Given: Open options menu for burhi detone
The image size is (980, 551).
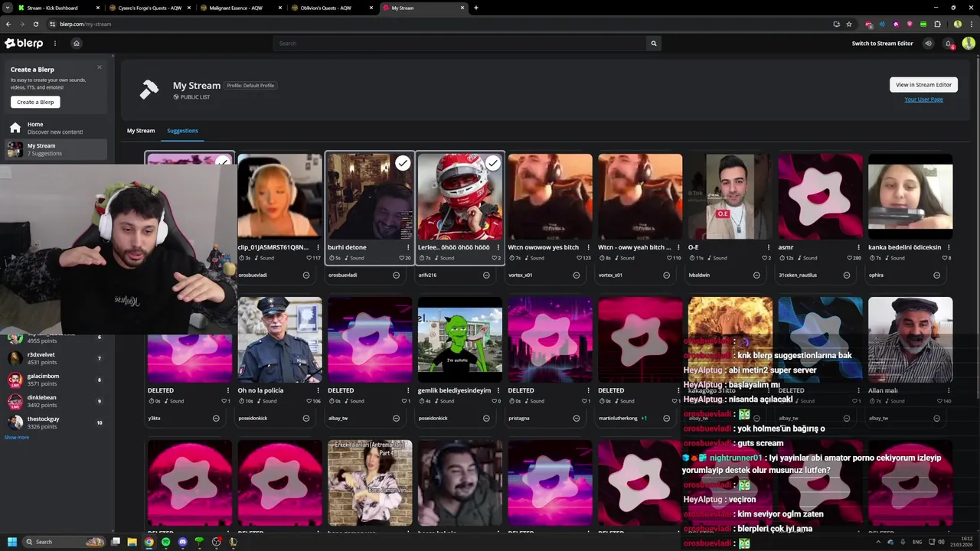Looking at the screenshot, I should point(408,247).
